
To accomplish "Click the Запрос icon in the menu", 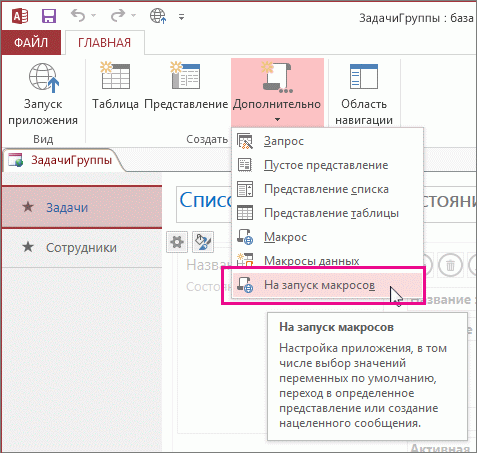I will click(245, 141).
